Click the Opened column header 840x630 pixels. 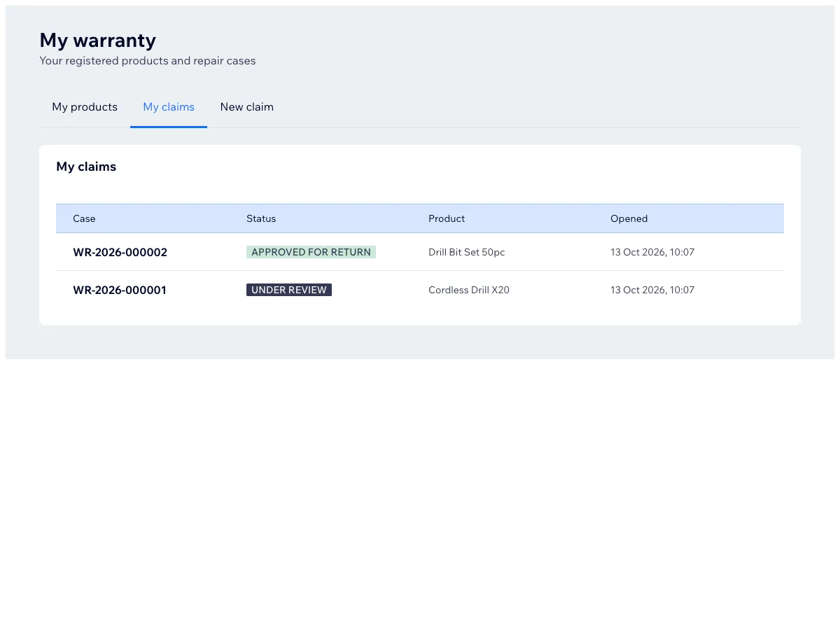[629, 218]
